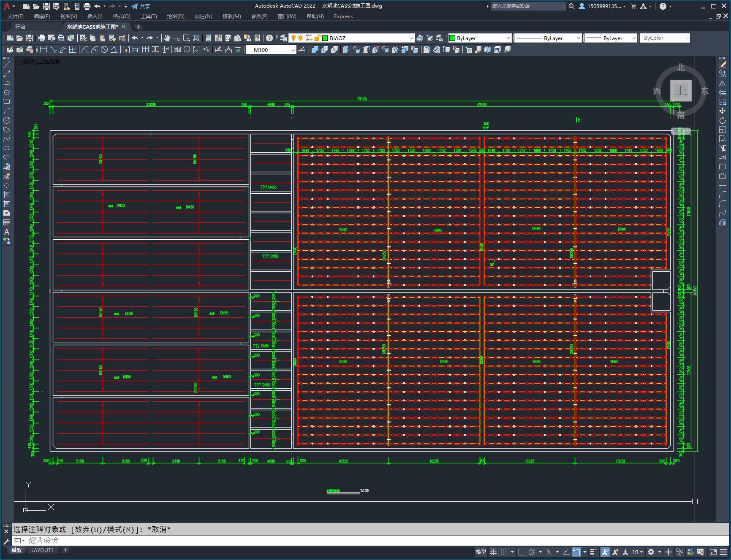
Task: Select the Linear dimension tool
Action: click(x=43, y=50)
